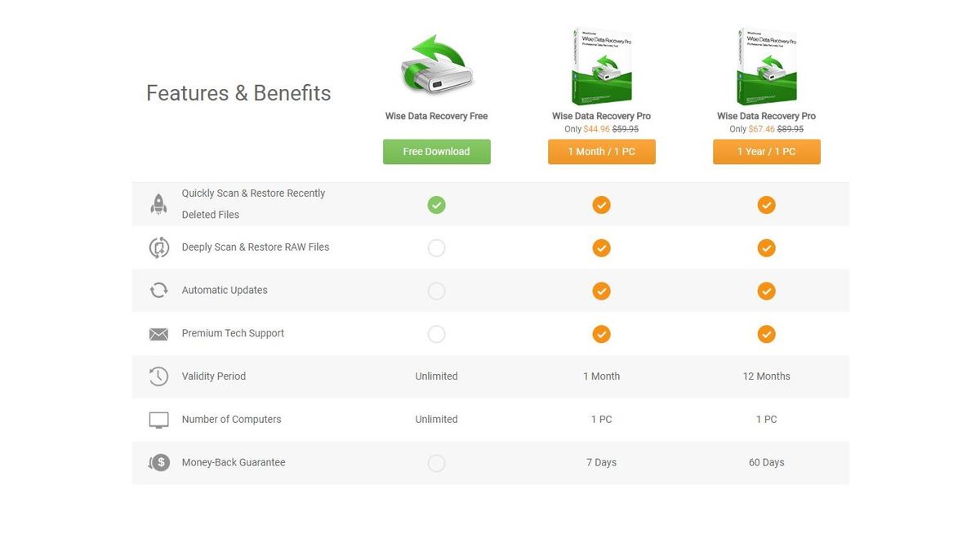This screenshot has width=980, height=552.
Task: Click the envelope icon beside Premium Tech Support
Action: pyautogui.click(x=158, y=333)
